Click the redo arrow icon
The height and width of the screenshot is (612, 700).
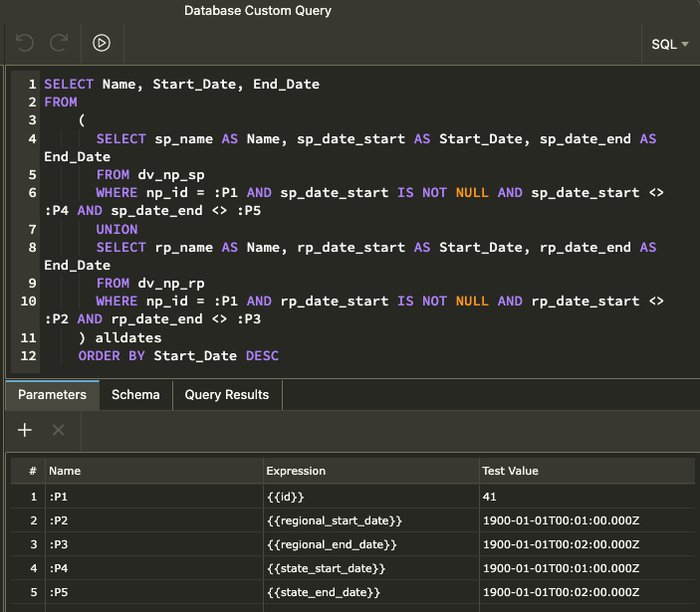[x=59, y=43]
